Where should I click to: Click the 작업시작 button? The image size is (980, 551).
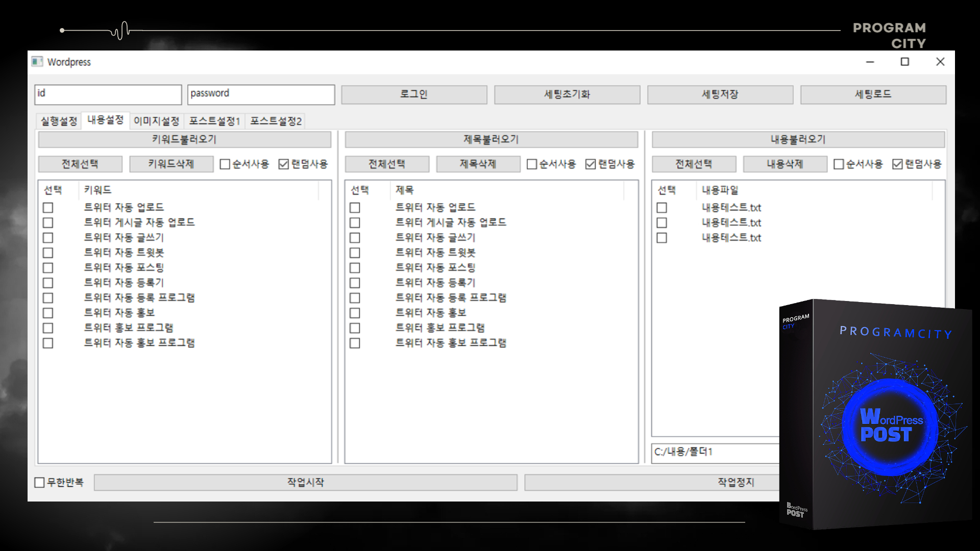click(x=305, y=482)
